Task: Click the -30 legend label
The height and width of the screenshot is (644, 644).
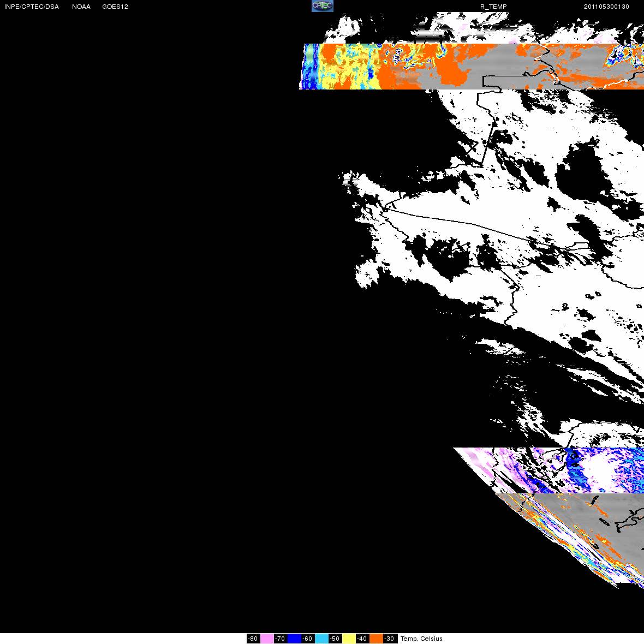Action: coord(389,638)
